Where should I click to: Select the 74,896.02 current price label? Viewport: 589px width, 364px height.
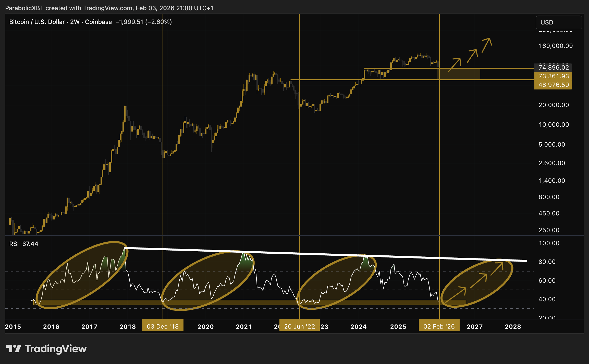(553, 68)
